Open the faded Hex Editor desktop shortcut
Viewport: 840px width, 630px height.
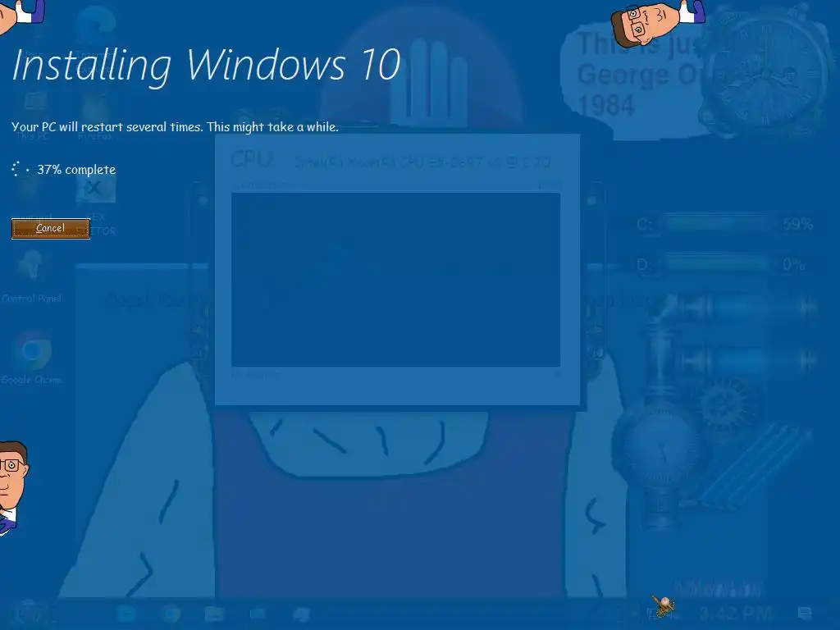[95, 206]
